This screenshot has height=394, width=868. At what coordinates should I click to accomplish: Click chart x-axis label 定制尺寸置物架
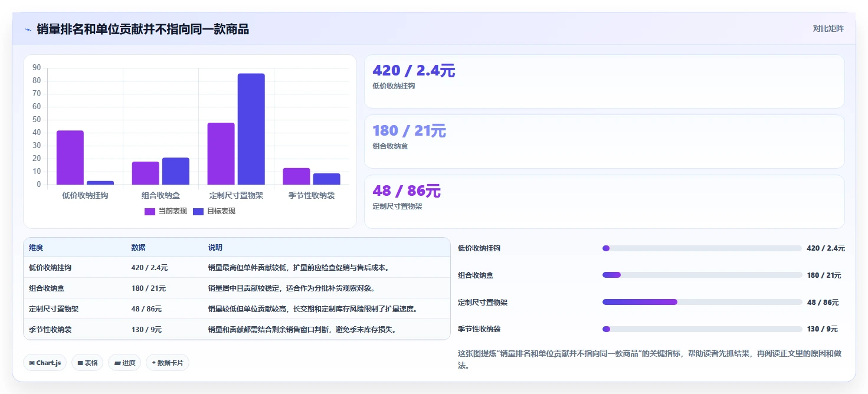[236, 195]
